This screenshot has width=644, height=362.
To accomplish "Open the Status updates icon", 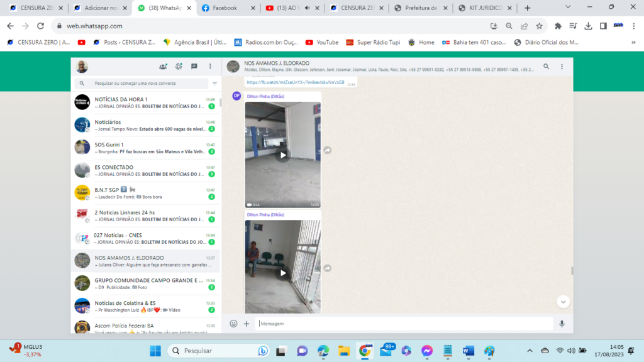I will coord(179,67).
